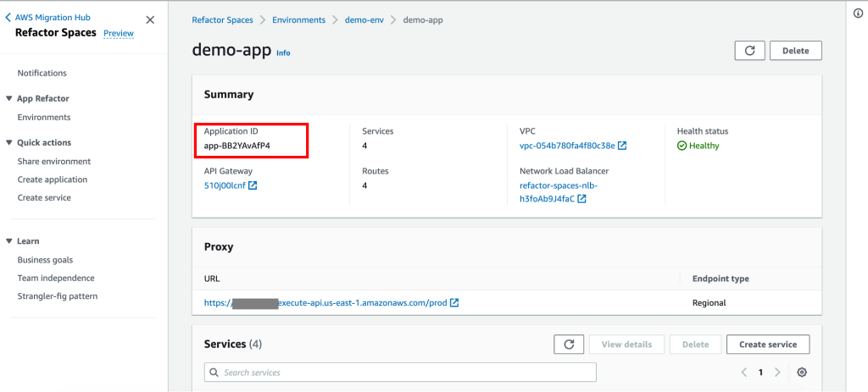Open the info panel icon at top right

(858, 14)
